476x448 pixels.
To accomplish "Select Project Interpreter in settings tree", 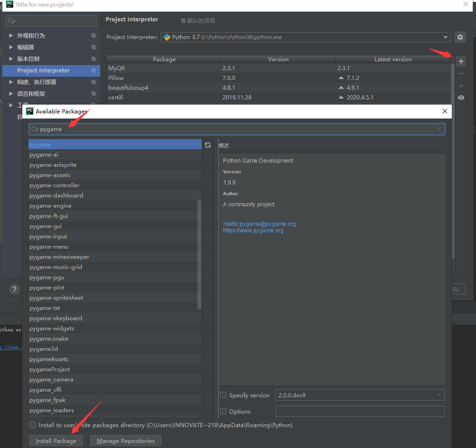I will [x=51, y=71].
